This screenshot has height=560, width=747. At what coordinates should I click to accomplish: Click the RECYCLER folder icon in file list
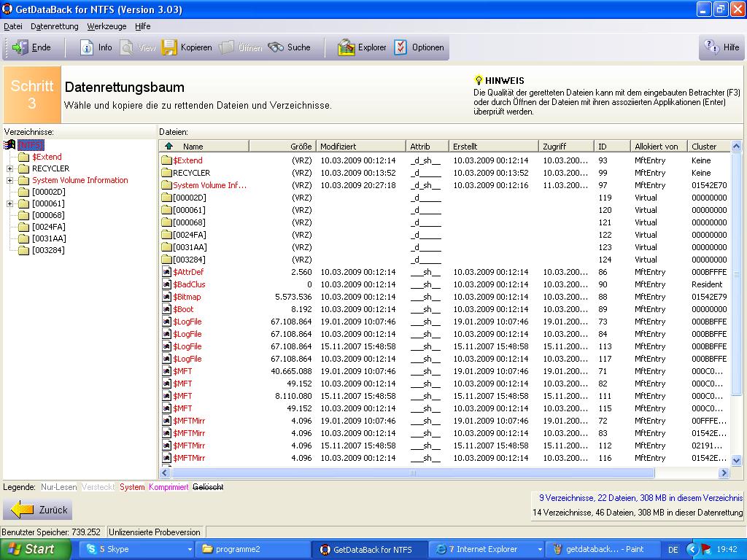point(166,173)
